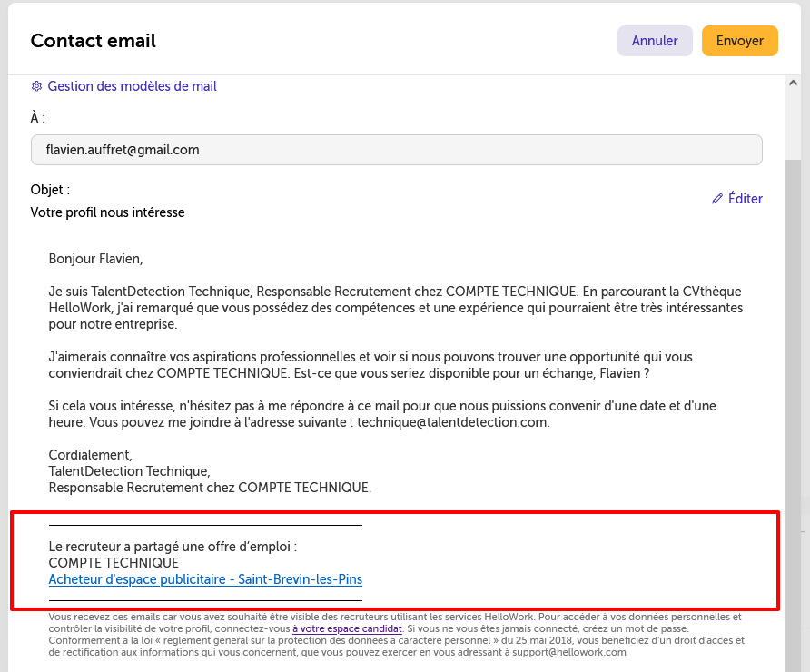Viewport: 810px width, 672px height.
Task: Open the Acheteur d'espace publicitaire job link
Action: point(205,579)
